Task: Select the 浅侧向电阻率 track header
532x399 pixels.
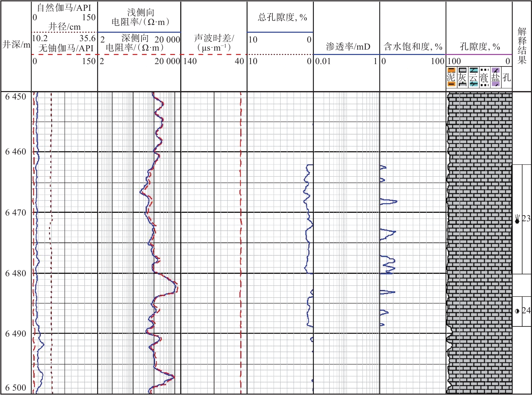Action: pyautogui.click(x=141, y=17)
